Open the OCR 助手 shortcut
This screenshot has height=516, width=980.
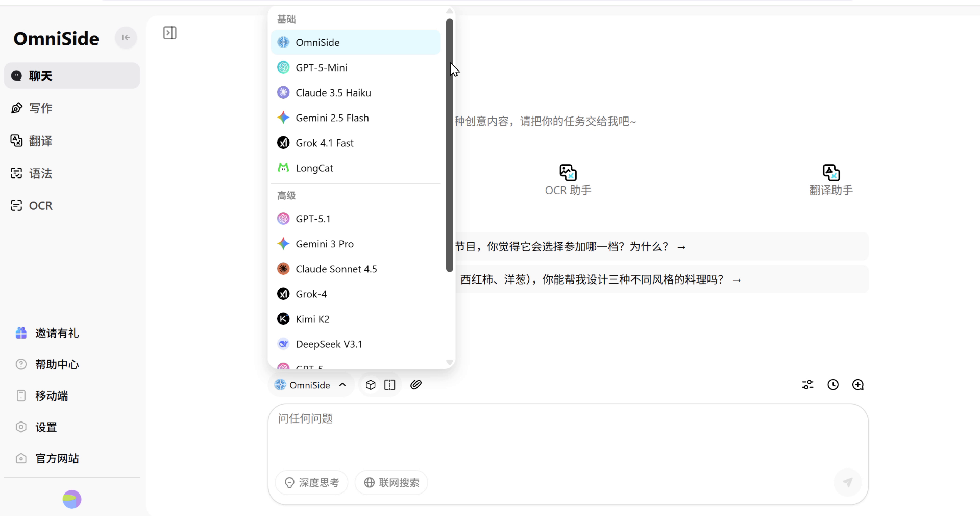coord(568,180)
